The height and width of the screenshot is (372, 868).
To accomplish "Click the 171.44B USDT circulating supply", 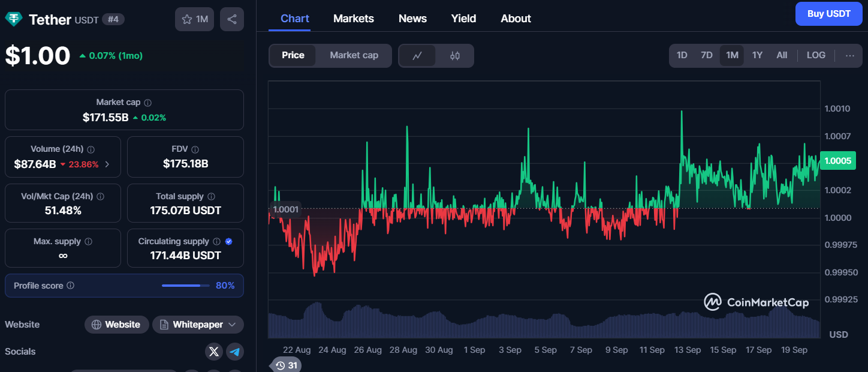I will (186, 256).
